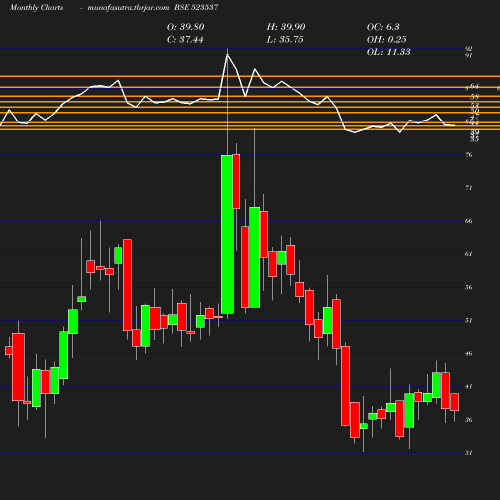Screen dimensions: 500x500
Task: Click the white line chart peak near 91
Action: 227,55
